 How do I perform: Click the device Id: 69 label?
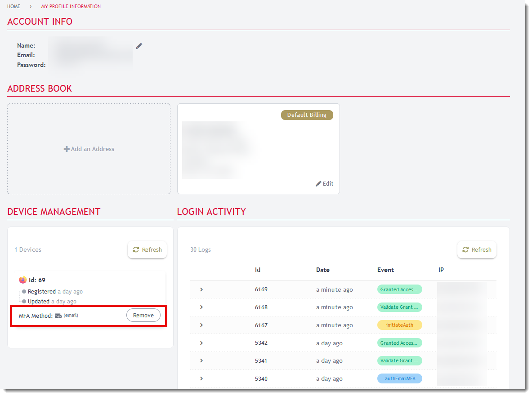click(x=37, y=280)
